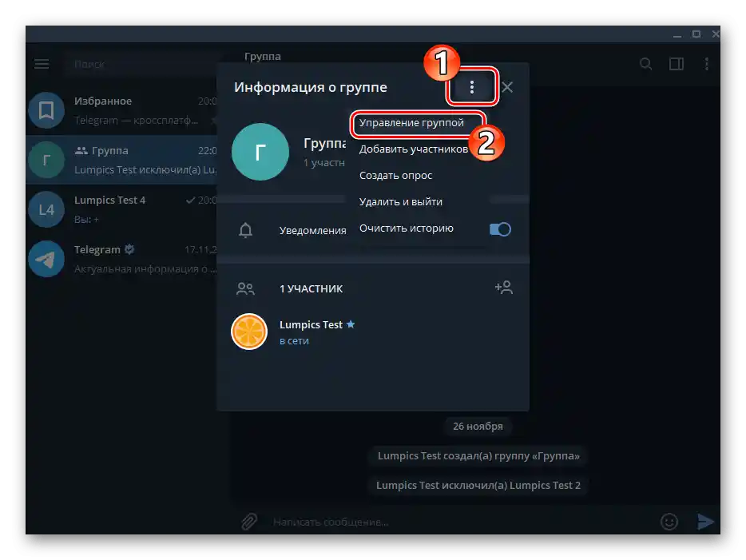Open the Избранное saved messages chat
The height and width of the screenshot is (560, 746).
[x=120, y=109]
